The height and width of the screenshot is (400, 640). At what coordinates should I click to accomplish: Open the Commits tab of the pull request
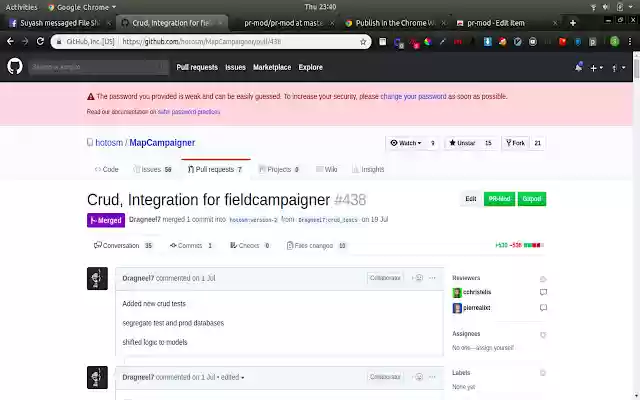191,246
